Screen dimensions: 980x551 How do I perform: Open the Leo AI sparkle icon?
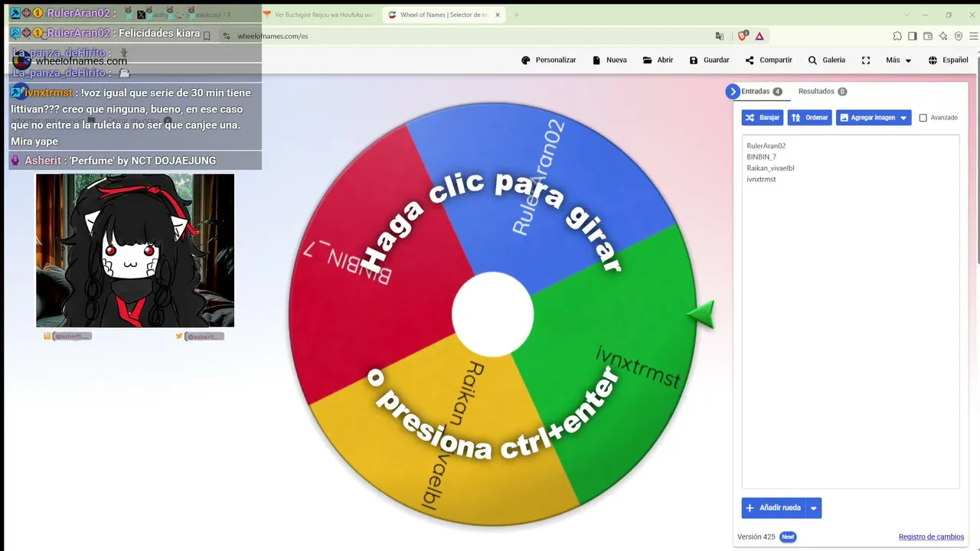click(943, 36)
